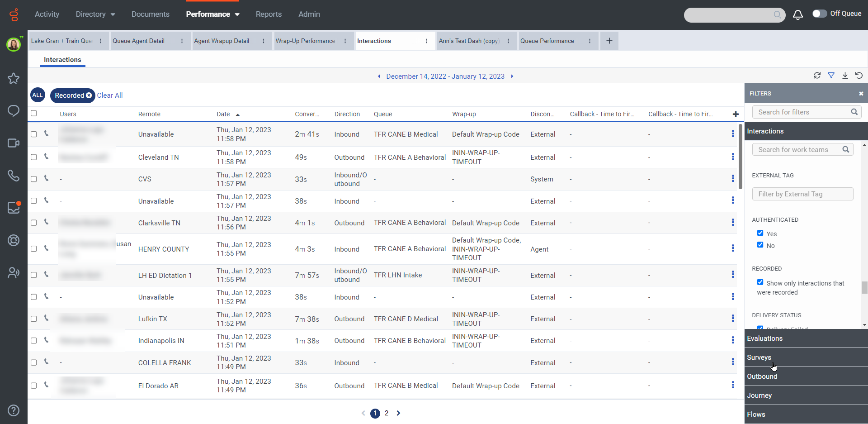Click the interactions table vertical scrollbar
The width and height of the screenshot is (868, 424).
pos(740,157)
